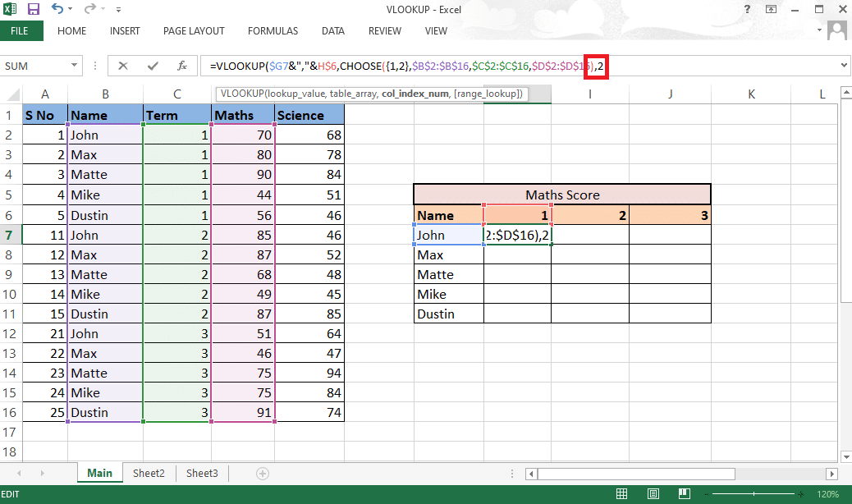Click the Undo arrow icon
This screenshot has height=504, width=852.
click(57, 10)
